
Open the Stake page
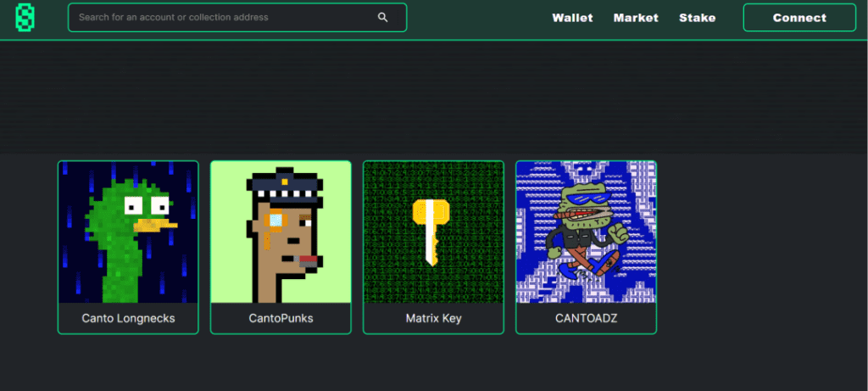698,18
